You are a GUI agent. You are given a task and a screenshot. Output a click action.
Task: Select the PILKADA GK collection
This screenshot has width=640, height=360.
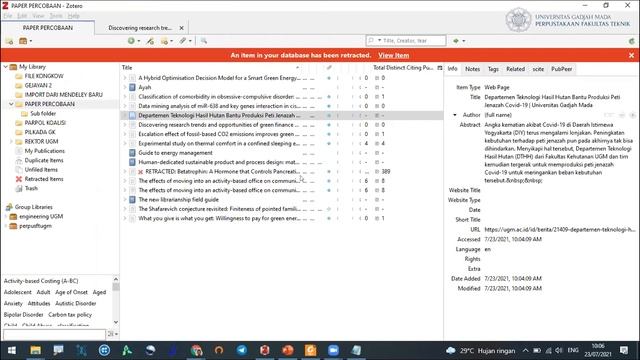[x=40, y=132]
